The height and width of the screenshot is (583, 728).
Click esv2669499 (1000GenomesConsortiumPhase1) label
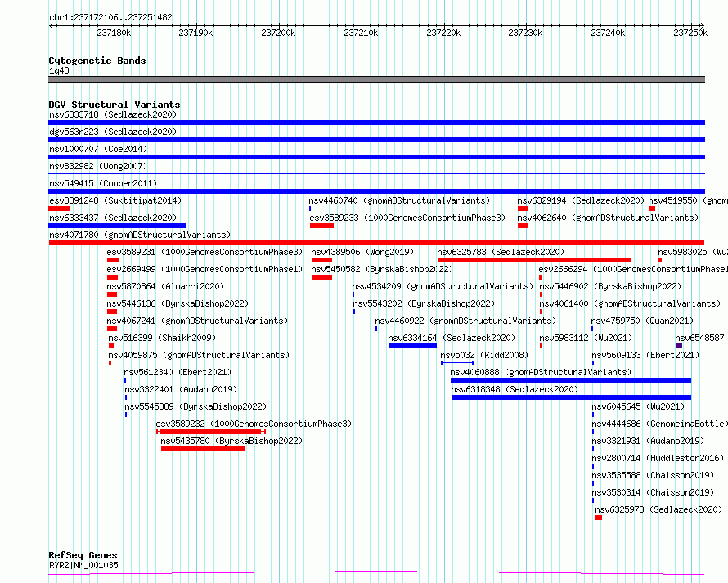(204, 269)
